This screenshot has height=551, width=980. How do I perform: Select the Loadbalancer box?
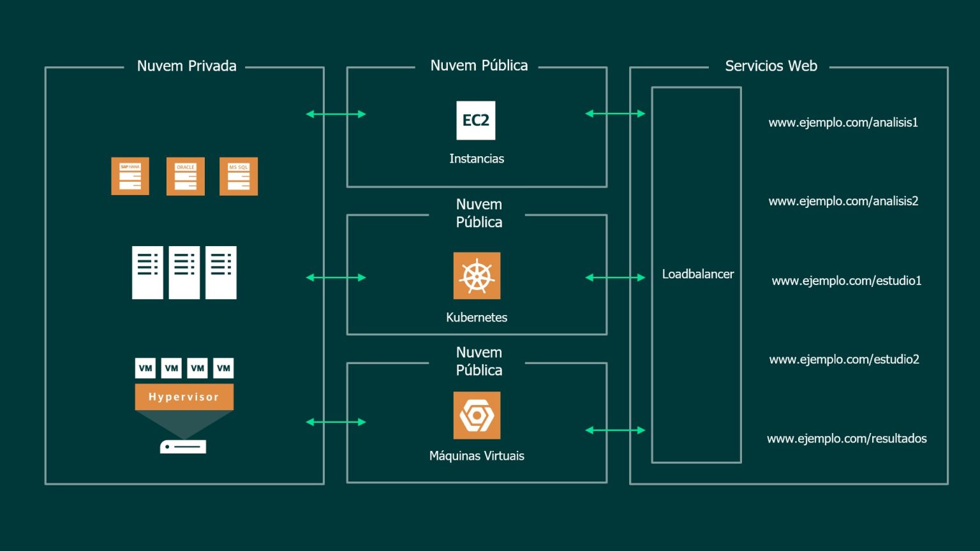click(697, 275)
